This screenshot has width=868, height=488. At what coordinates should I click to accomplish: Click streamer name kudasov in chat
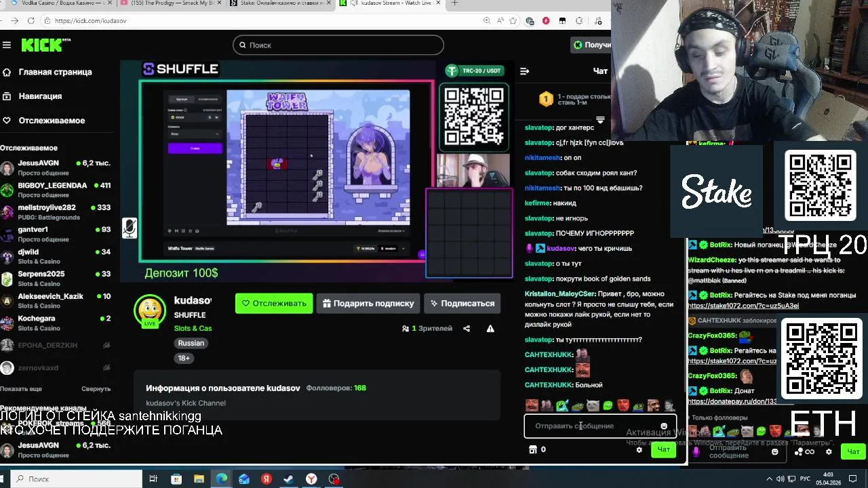(562, 249)
